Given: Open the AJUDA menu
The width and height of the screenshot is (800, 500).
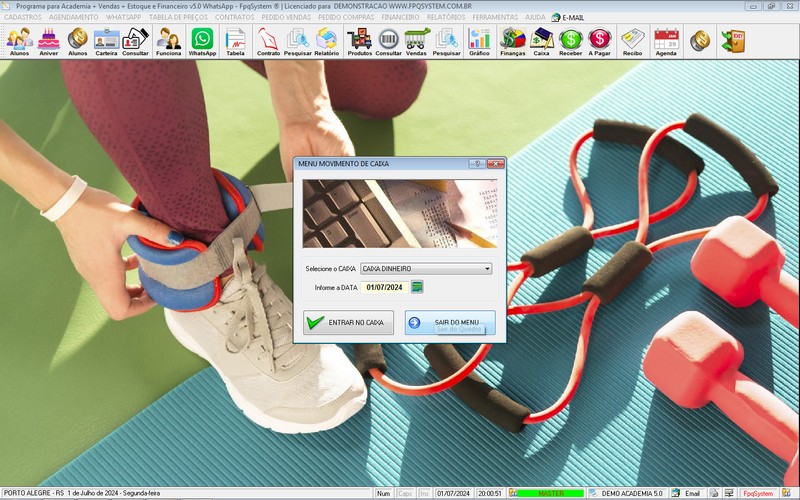Looking at the screenshot, I should [535, 17].
